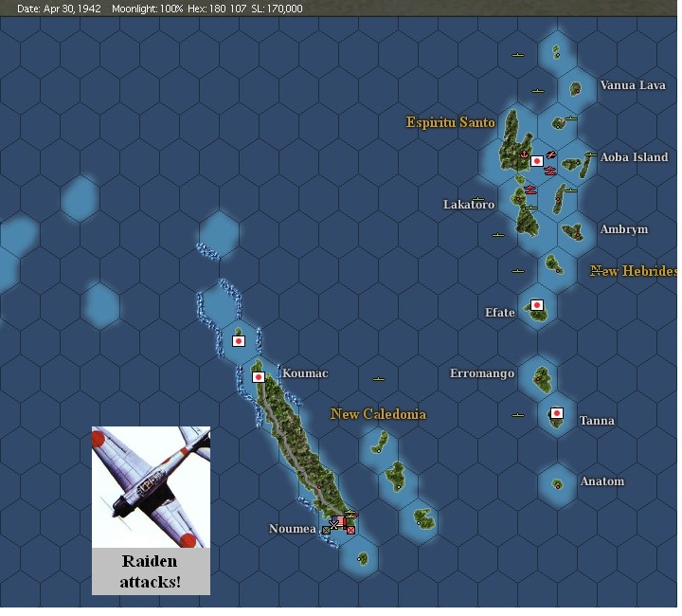682x616 pixels.
Task: Click the yellow ship icon west of Vanua Lava island
Action: (538, 91)
